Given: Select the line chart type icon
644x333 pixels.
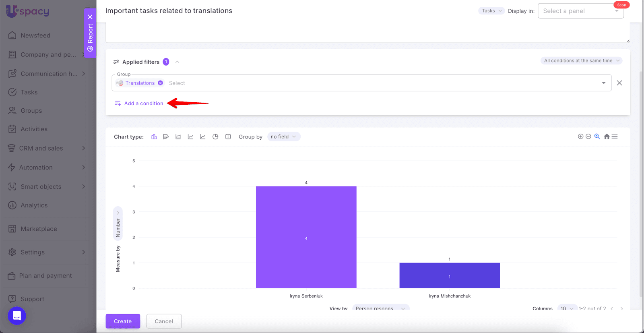Looking at the screenshot, I should [190, 137].
